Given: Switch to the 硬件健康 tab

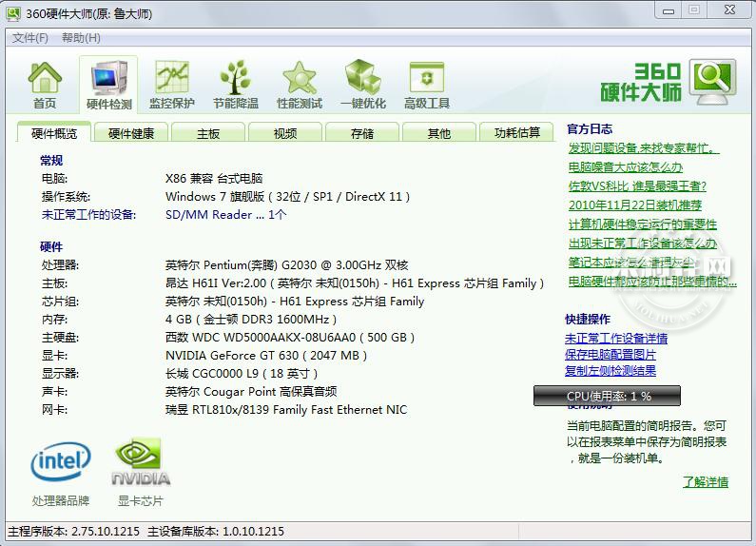Looking at the screenshot, I should [131, 132].
